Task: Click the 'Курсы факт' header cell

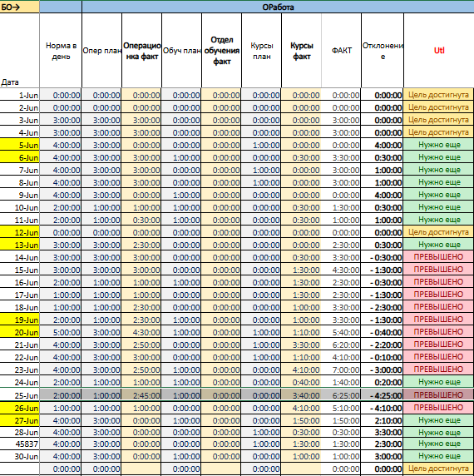Action: (x=301, y=51)
